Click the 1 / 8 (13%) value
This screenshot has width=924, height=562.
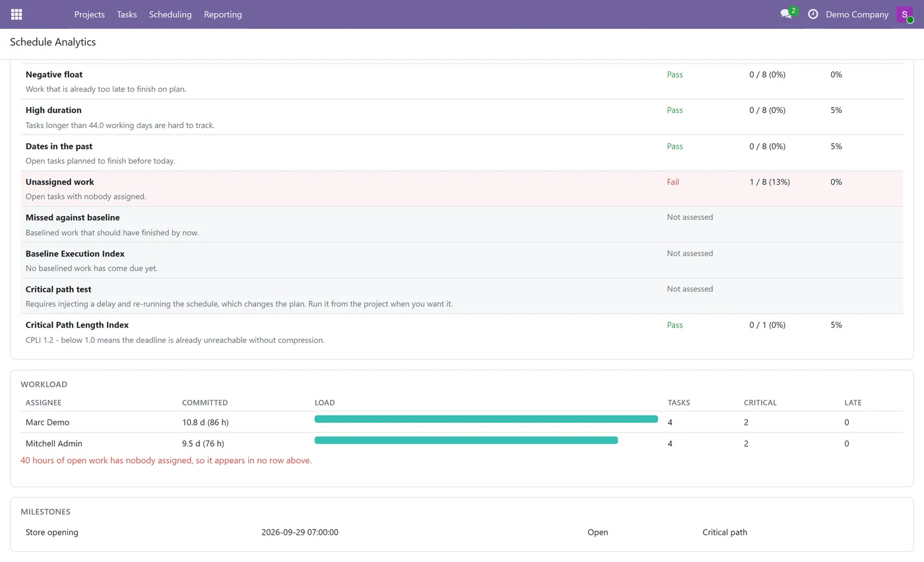coord(770,182)
